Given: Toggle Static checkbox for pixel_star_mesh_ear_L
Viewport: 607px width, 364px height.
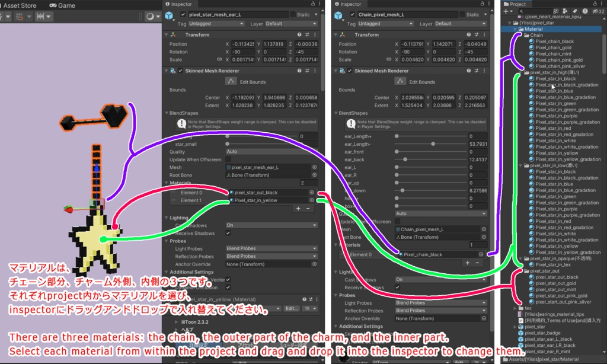Looking at the screenshot, I should [293, 14].
